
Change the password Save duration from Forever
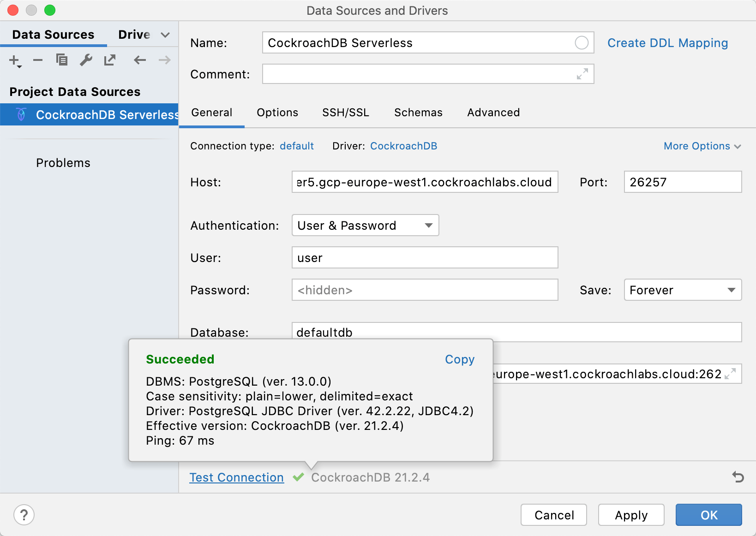[682, 290]
